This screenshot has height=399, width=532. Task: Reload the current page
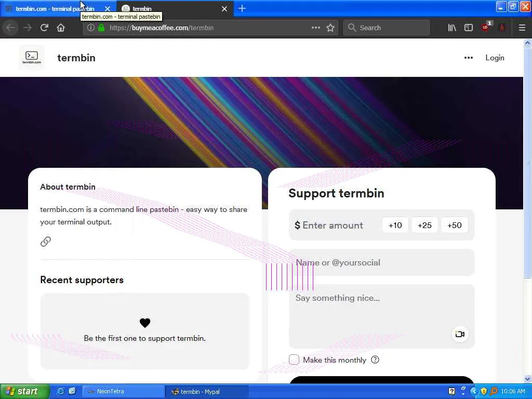click(x=44, y=28)
